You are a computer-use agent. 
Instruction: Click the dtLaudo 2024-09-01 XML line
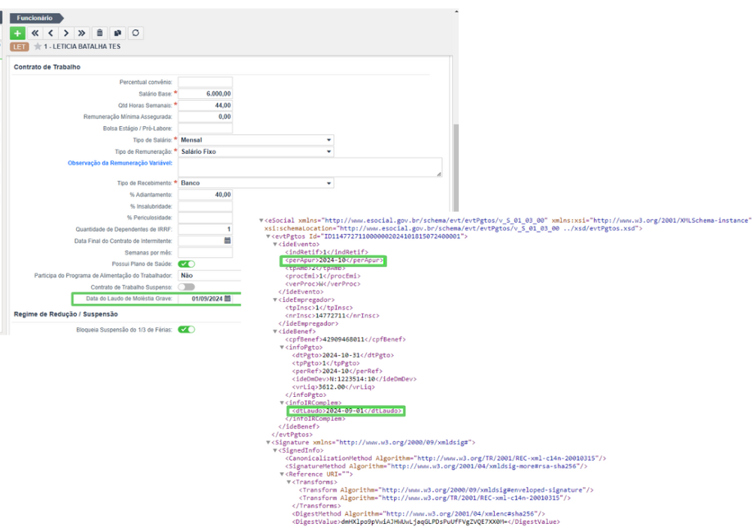346,411
